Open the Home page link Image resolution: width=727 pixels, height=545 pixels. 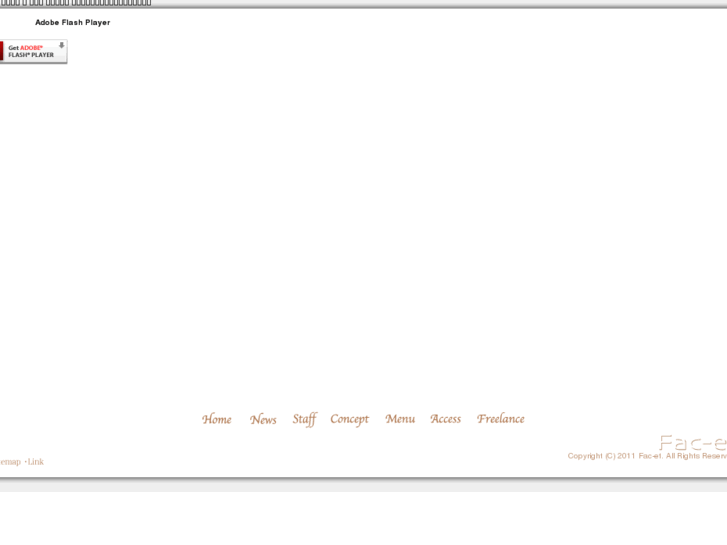(x=217, y=419)
